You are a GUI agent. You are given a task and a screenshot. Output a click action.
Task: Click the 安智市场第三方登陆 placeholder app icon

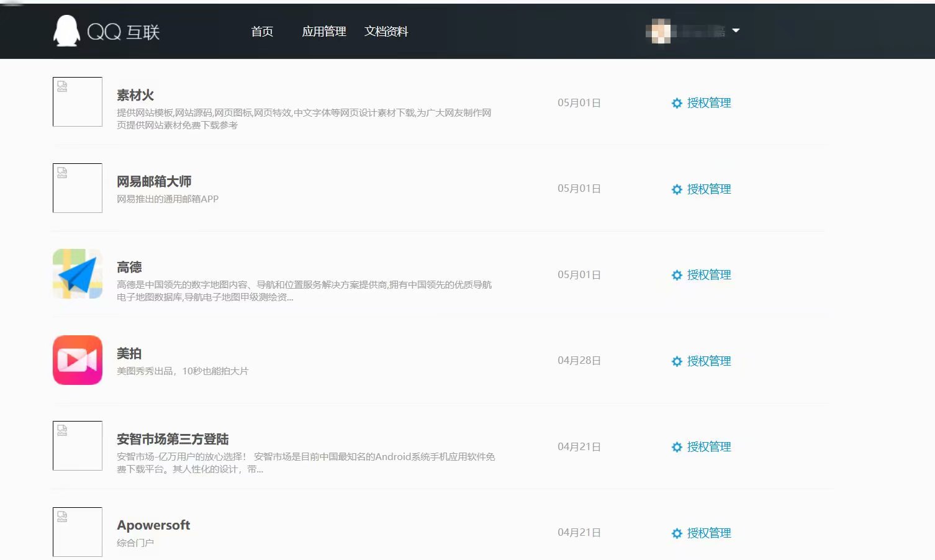click(78, 446)
